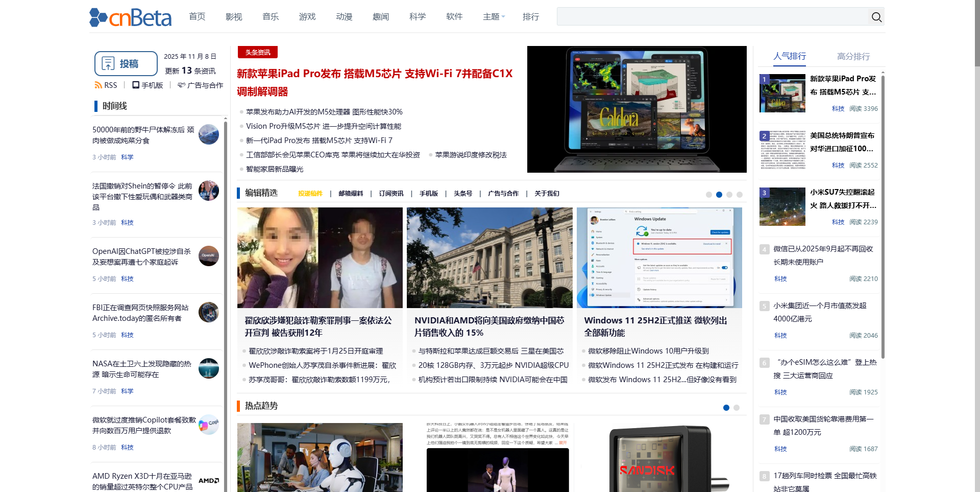Screen dimensions: 980x492
Task: Click the 投稿 submission box icon
Action: [x=108, y=62]
